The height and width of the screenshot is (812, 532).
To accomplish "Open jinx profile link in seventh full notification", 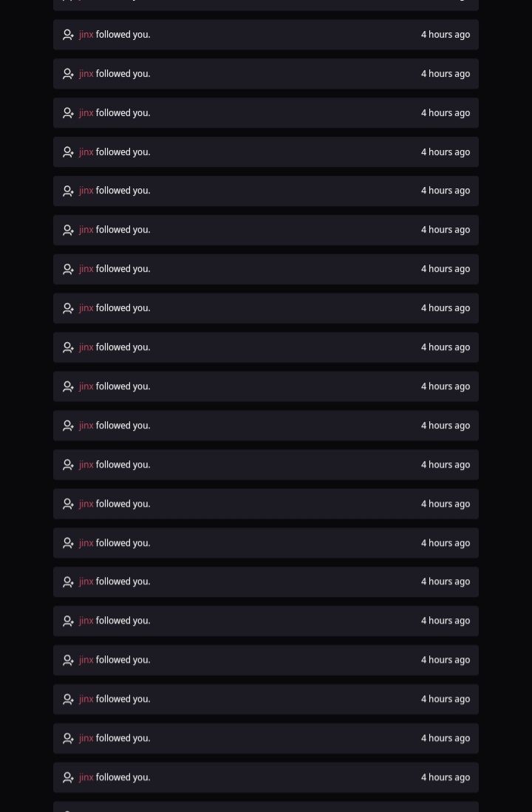I will (x=86, y=269).
